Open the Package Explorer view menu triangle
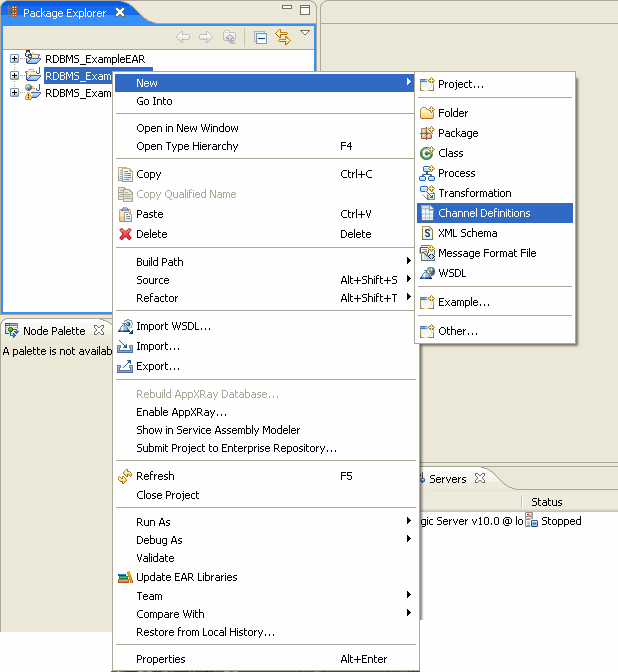 coord(305,33)
